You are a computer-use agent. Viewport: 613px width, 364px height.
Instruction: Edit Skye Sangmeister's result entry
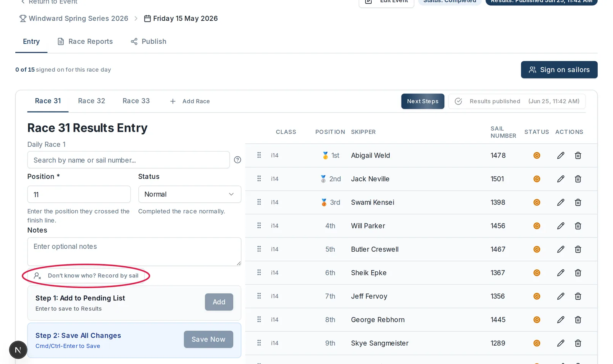[561, 343]
